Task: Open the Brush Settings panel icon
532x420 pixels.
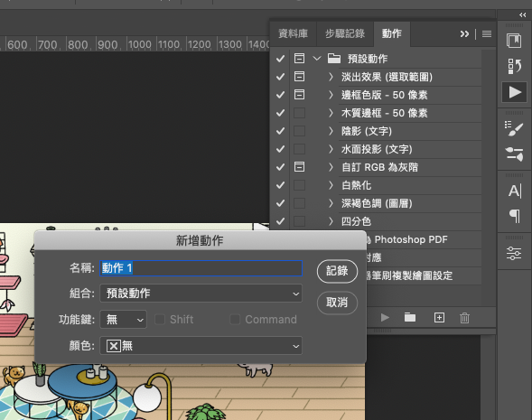Action: pos(514,128)
